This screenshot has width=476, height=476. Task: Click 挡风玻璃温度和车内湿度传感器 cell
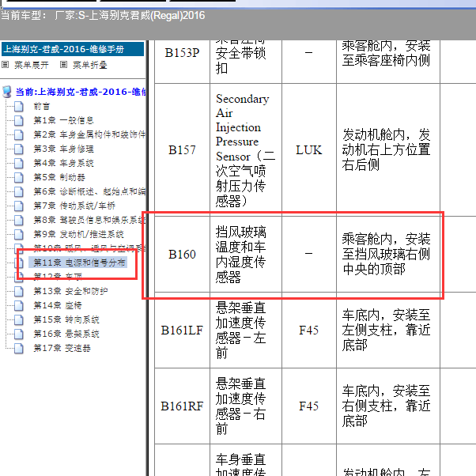[246, 255]
